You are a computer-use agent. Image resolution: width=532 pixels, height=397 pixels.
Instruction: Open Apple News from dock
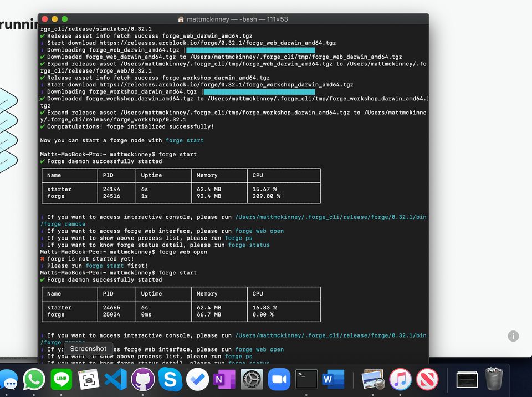[x=427, y=380]
